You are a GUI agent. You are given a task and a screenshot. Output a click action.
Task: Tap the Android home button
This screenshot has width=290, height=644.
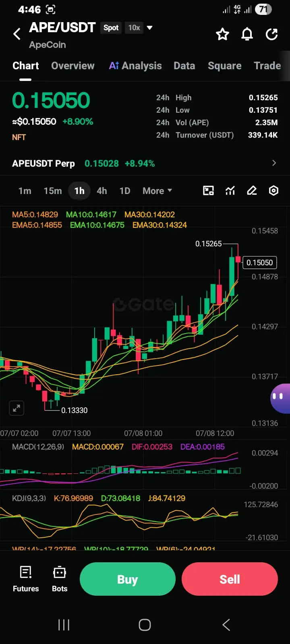click(145, 625)
